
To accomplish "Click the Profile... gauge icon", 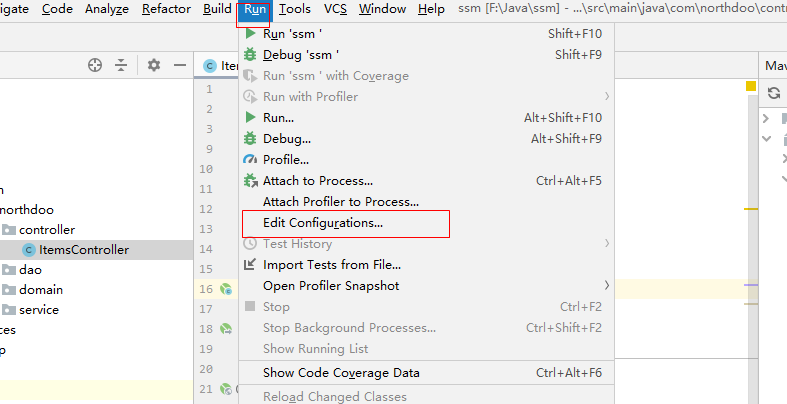I will [x=250, y=160].
